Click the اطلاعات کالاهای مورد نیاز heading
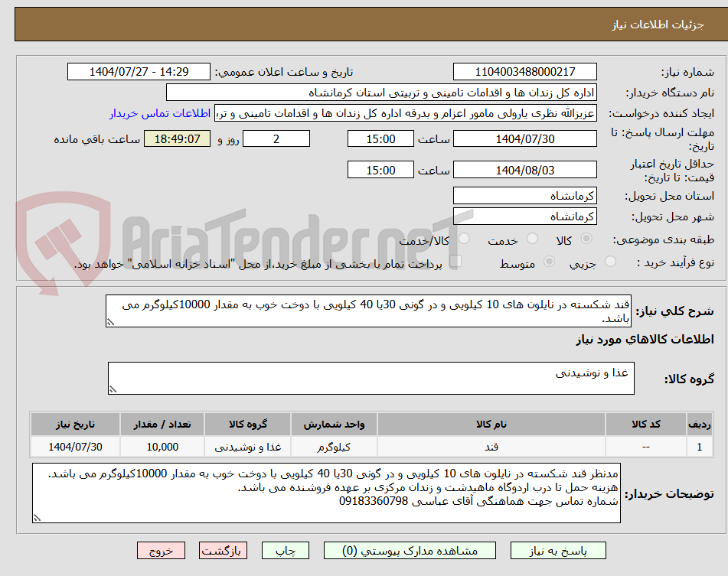This screenshot has width=728, height=576. (x=645, y=340)
